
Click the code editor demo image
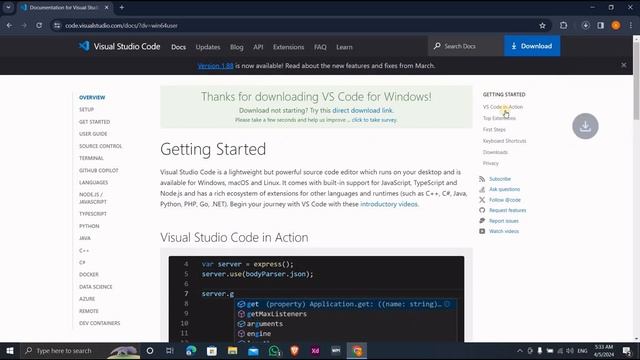(x=316, y=299)
